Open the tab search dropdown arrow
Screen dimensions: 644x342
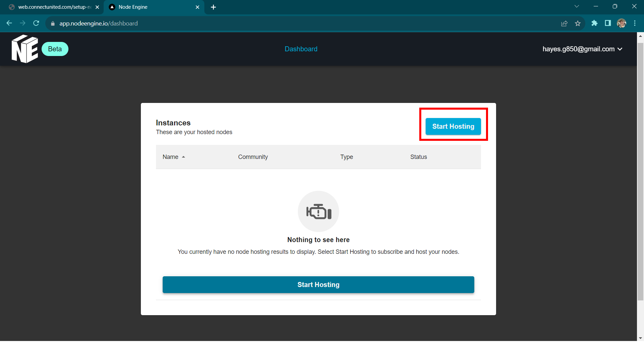(577, 6)
